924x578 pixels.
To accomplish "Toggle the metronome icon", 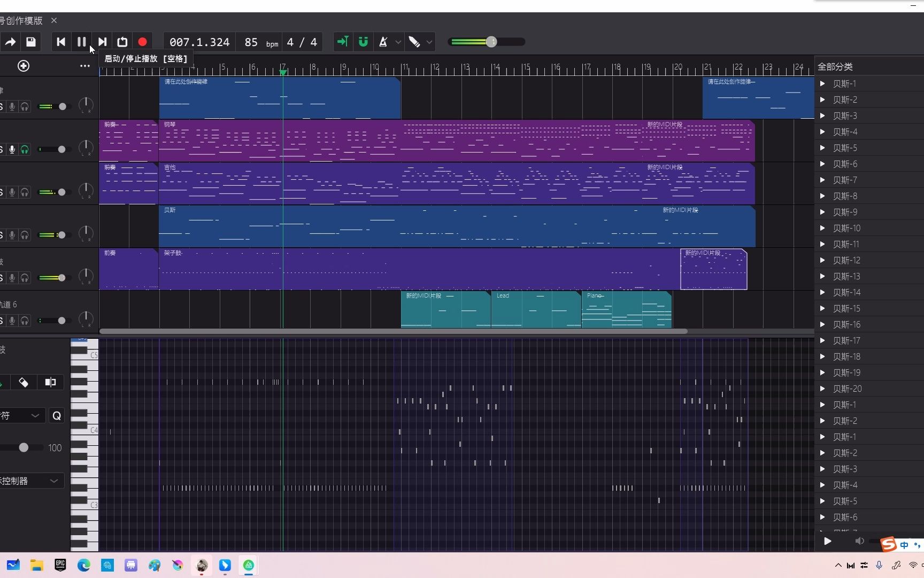I will coord(383,42).
